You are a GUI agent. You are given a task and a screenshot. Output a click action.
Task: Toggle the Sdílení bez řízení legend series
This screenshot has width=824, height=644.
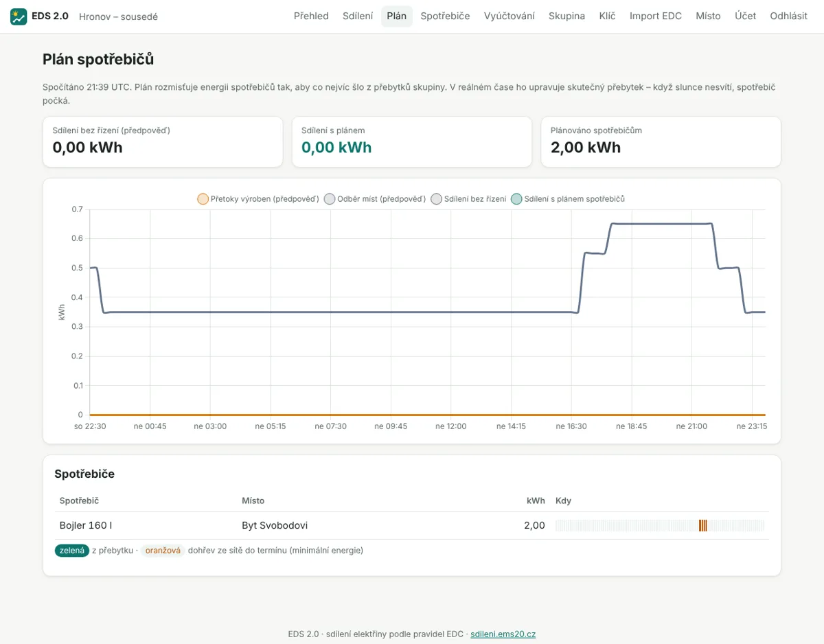click(x=468, y=199)
